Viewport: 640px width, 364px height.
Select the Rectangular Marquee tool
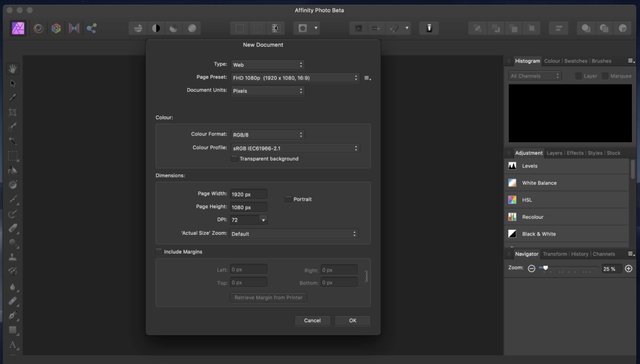click(x=12, y=155)
